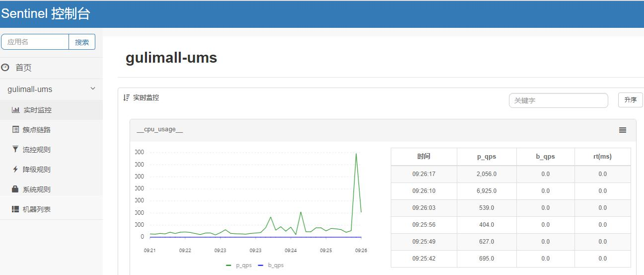644x275 pixels.
Task: Click the rt(ms) column header
Action: (x=603, y=156)
